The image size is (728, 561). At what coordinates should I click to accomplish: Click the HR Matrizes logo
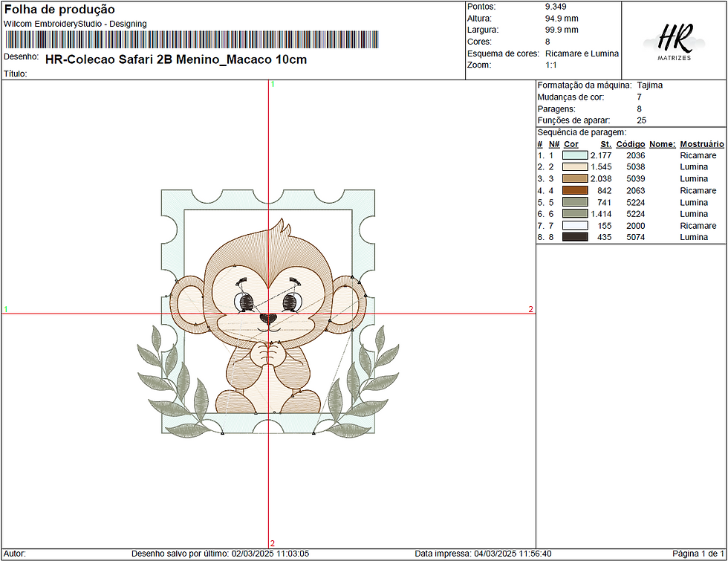675,42
